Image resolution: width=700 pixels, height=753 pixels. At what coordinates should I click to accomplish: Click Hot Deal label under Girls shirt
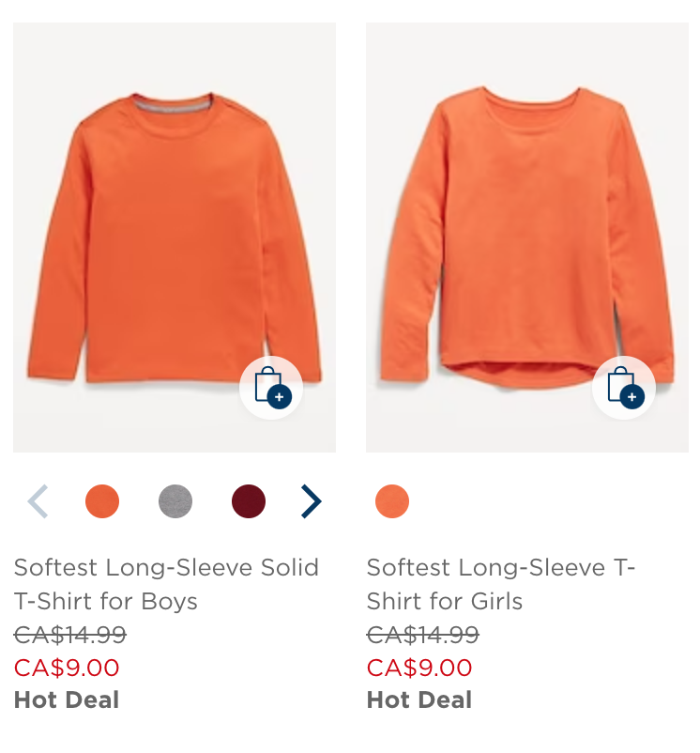click(419, 699)
